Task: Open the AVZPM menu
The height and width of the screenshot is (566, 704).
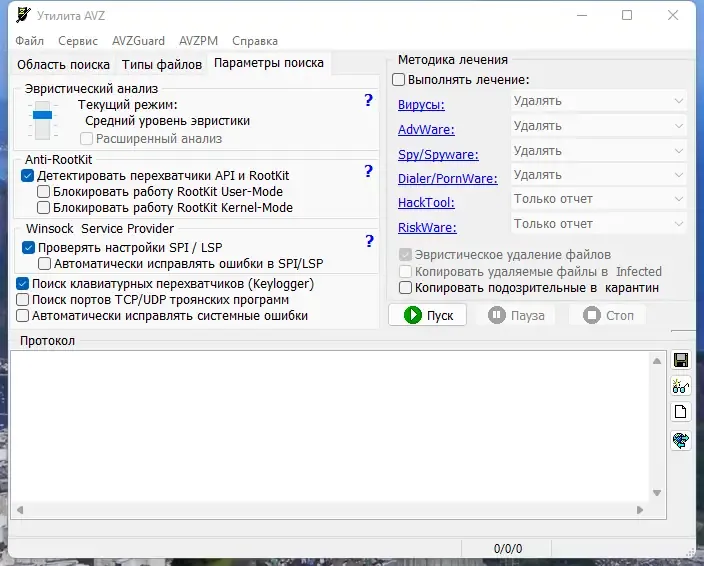Action: point(198,41)
